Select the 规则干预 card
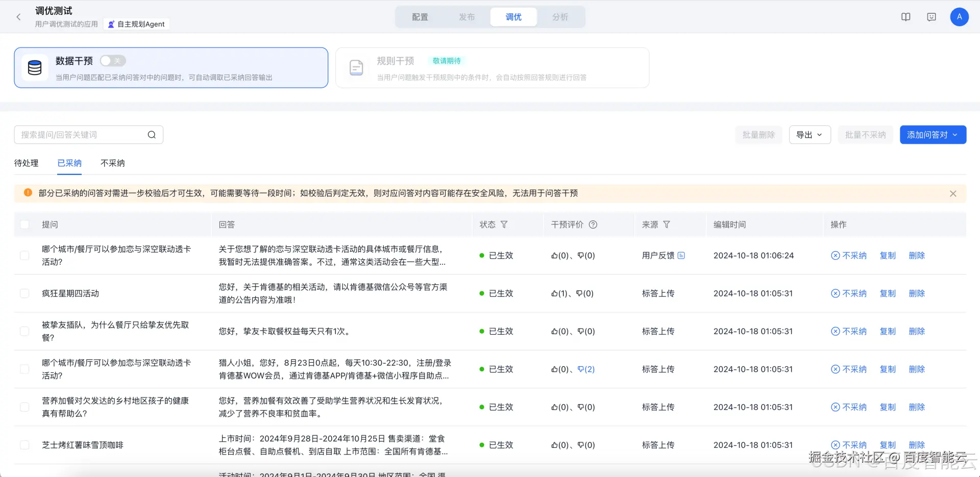 click(x=492, y=68)
